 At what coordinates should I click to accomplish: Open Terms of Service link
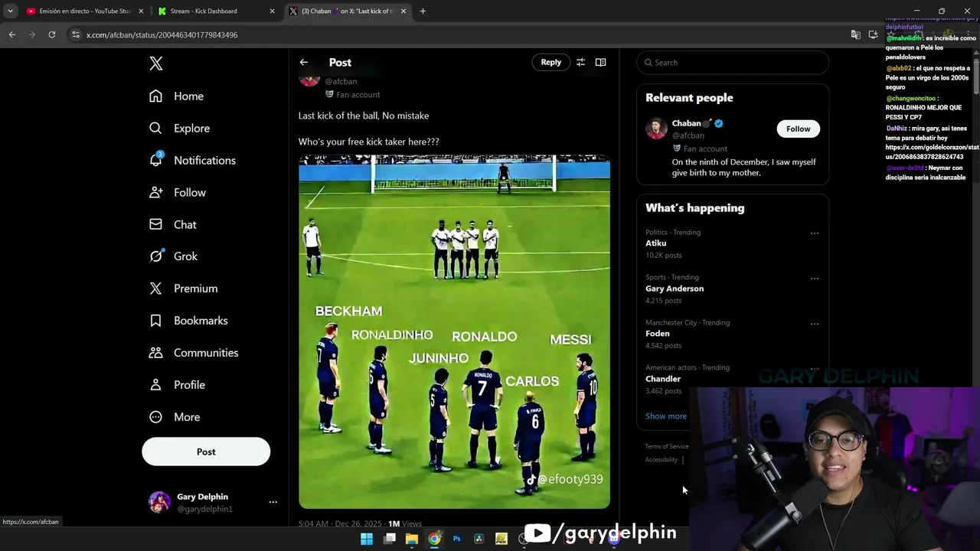tap(667, 446)
